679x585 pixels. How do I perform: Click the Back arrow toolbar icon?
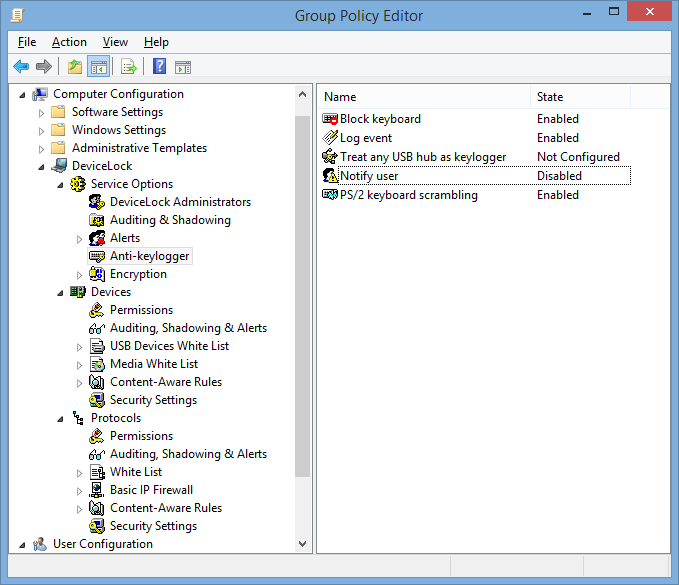[x=21, y=67]
